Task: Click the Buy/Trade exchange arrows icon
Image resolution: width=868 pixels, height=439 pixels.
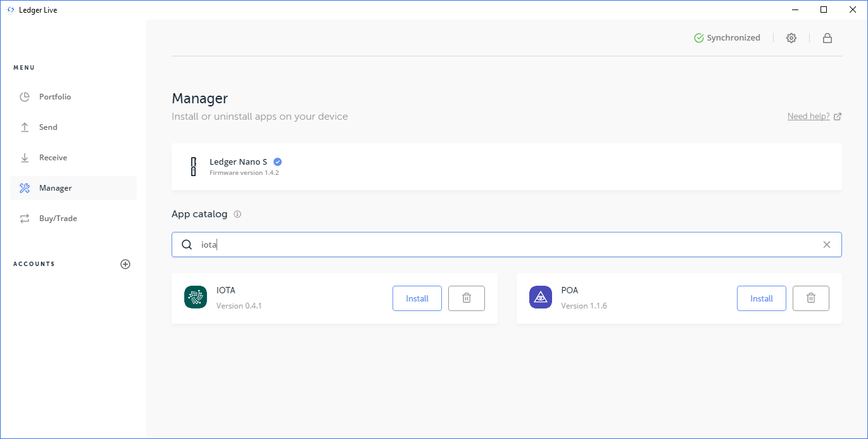Action: (25, 219)
